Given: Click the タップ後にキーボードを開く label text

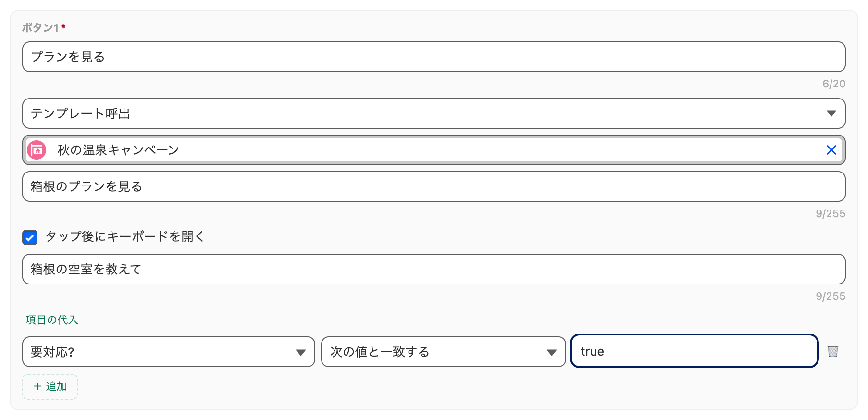Looking at the screenshot, I should pos(125,236).
